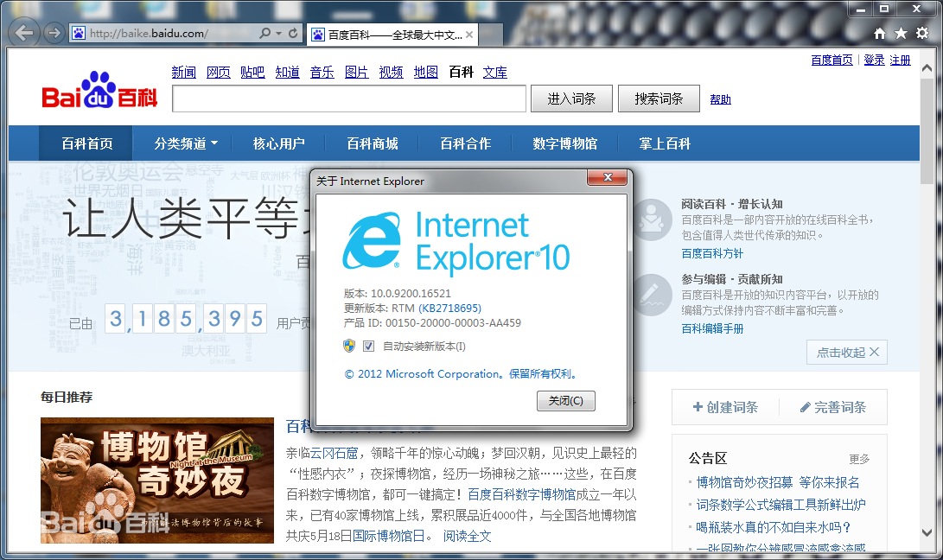Click the Baidu paw favicon in address bar
Screen dimensions: 943x560
coord(79,33)
